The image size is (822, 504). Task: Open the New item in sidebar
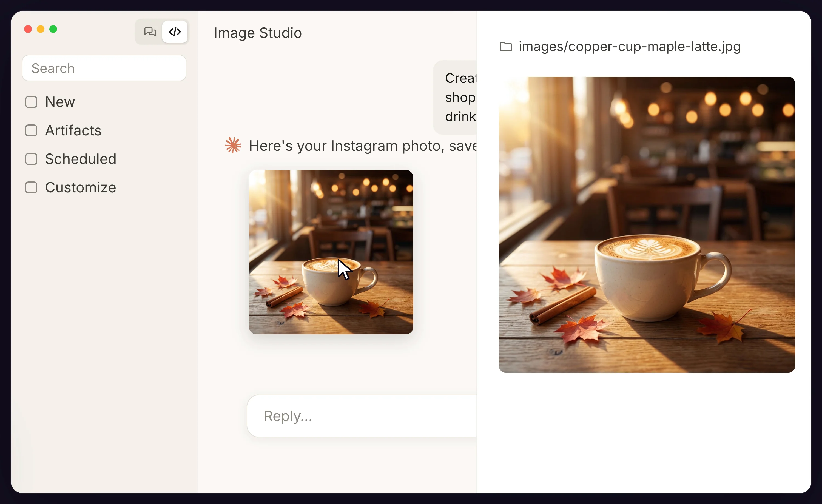coord(60,102)
